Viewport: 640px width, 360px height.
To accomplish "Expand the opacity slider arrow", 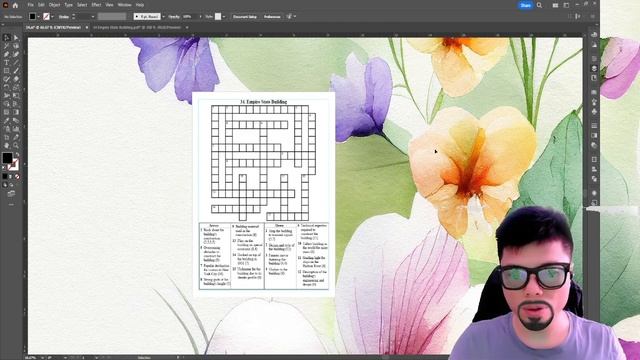I will click(x=200, y=17).
